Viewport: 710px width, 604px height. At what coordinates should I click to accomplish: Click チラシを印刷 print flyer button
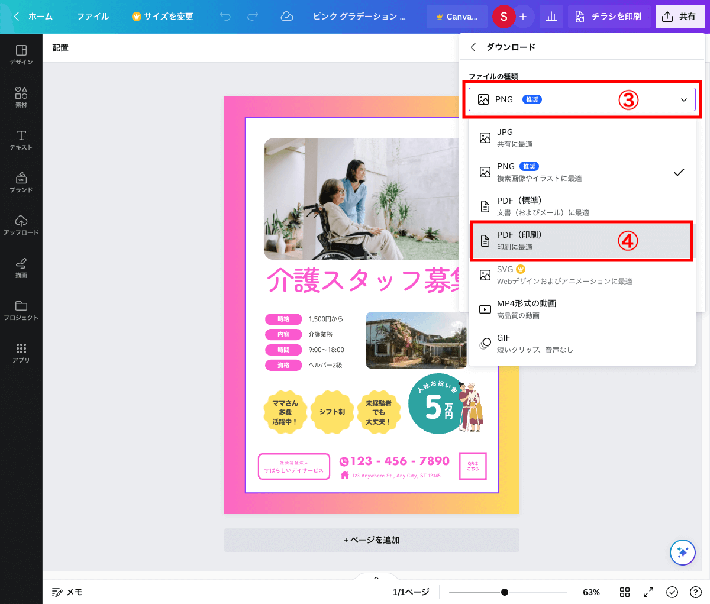click(608, 17)
